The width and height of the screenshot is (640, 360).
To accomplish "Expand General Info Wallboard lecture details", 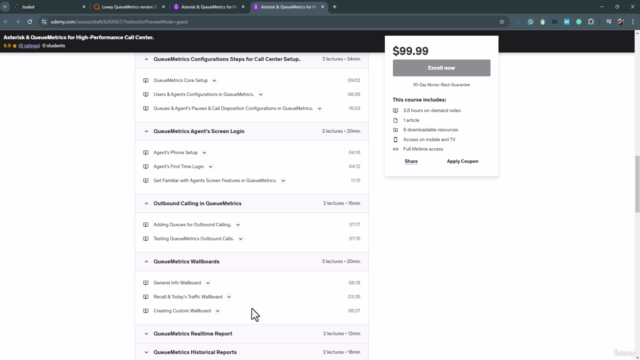I will coord(208,283).
